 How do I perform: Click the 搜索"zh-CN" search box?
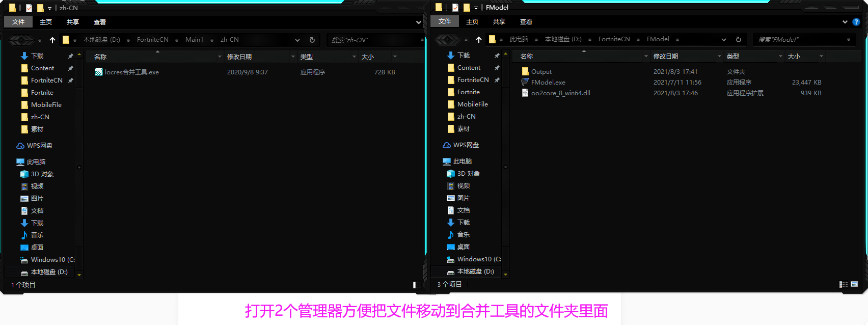374,40
